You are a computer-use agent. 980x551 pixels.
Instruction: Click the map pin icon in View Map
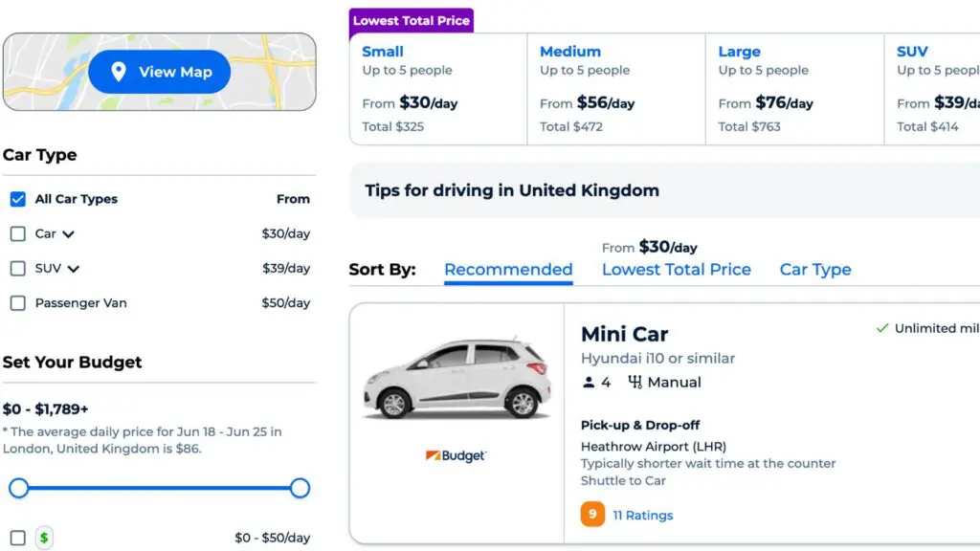118,71
